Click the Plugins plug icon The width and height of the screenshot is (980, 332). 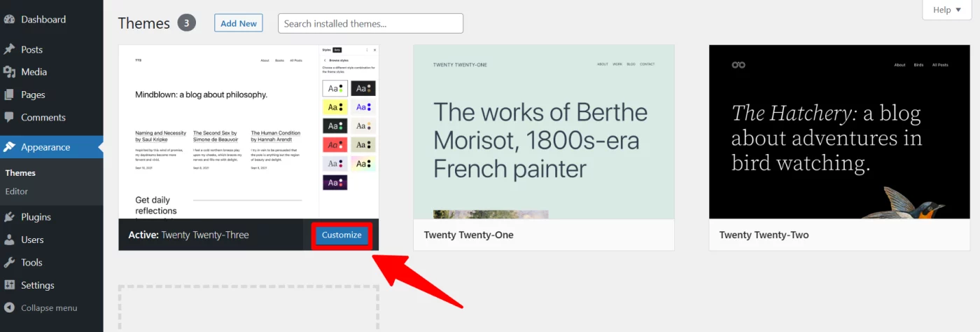pyautogui.click(x=9, y=217)
